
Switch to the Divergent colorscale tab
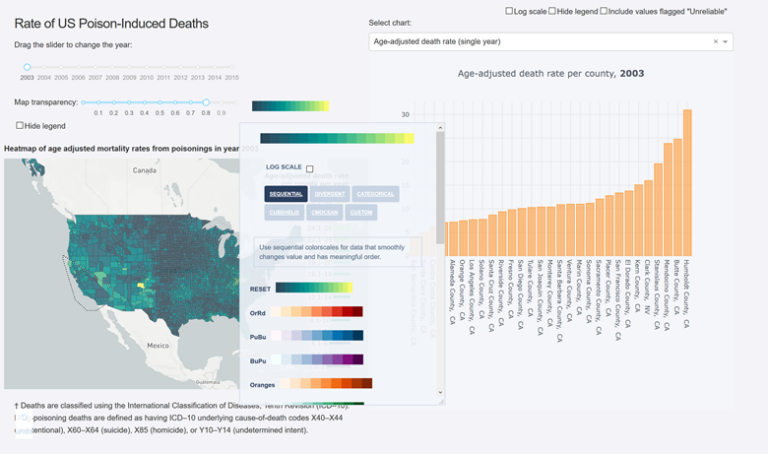coord(329,194)
